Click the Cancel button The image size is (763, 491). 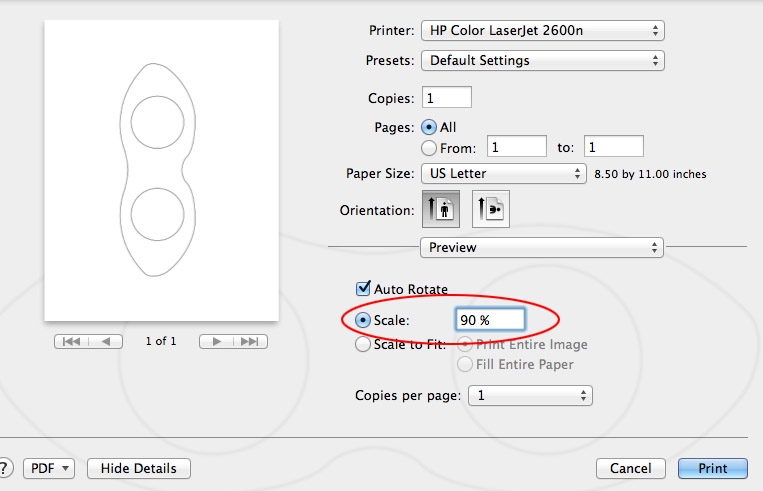[x=631, y=468]
